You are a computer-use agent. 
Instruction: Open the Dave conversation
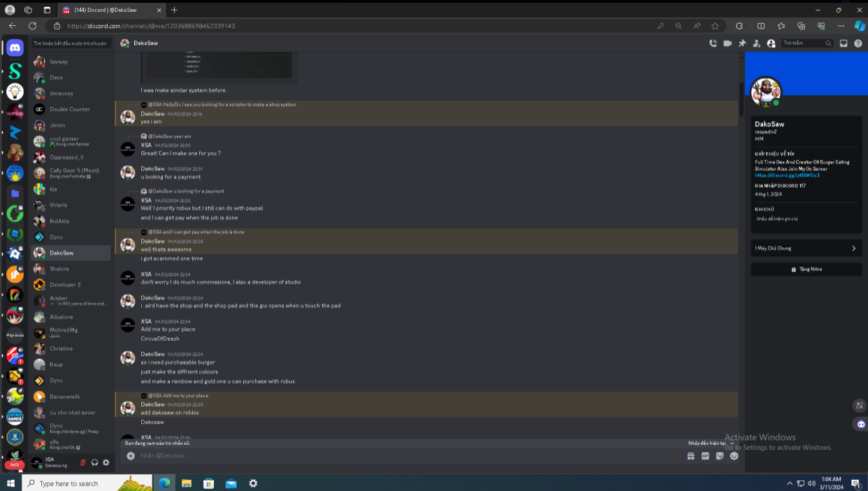point(72,78)
